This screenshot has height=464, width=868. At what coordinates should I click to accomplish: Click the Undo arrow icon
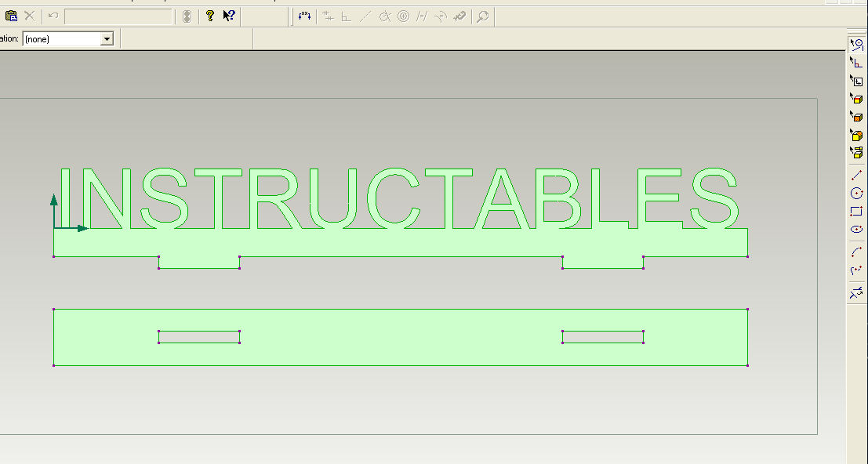[x=53, y=16]
